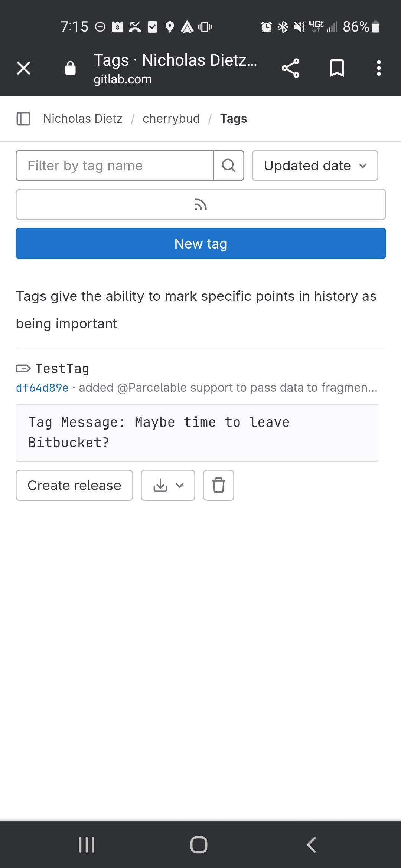
Task: Open the cherrybud breadcrumb link
Action: 171,118
